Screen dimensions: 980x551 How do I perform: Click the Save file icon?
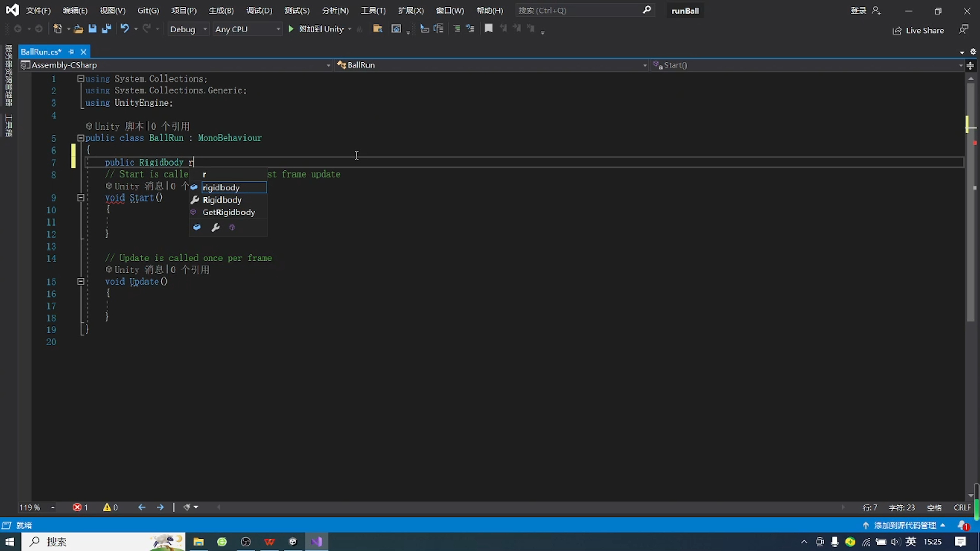pos(92,29)
